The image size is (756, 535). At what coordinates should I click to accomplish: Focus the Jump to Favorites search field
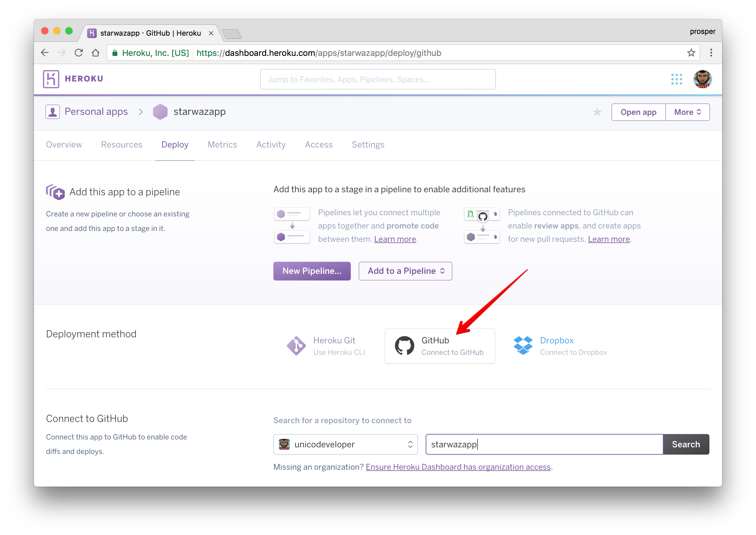pos(377,79)
